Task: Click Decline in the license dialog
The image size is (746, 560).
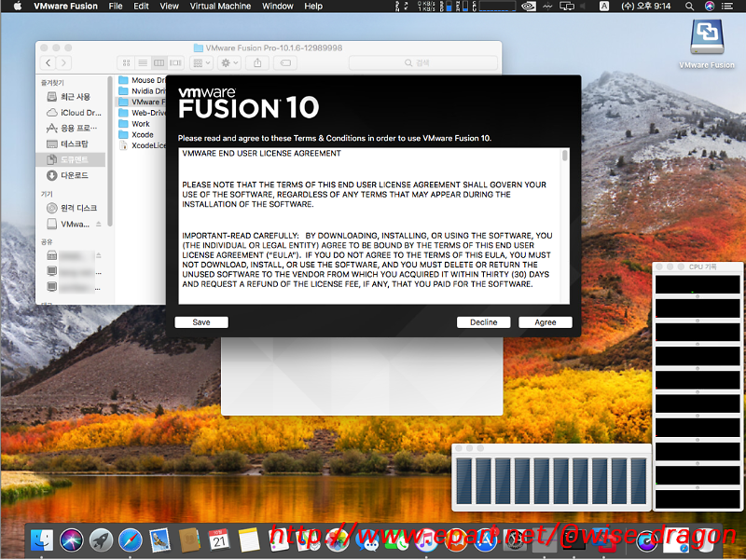Action: coord(483,322)
